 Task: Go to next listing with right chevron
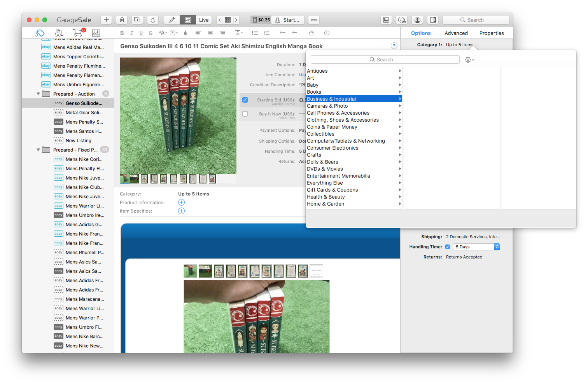point(236,20)
